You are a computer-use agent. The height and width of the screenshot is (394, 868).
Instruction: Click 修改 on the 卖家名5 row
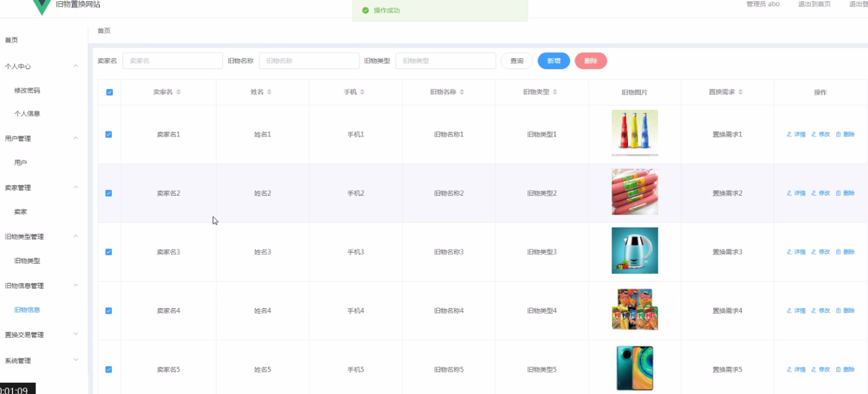[821, 370]
